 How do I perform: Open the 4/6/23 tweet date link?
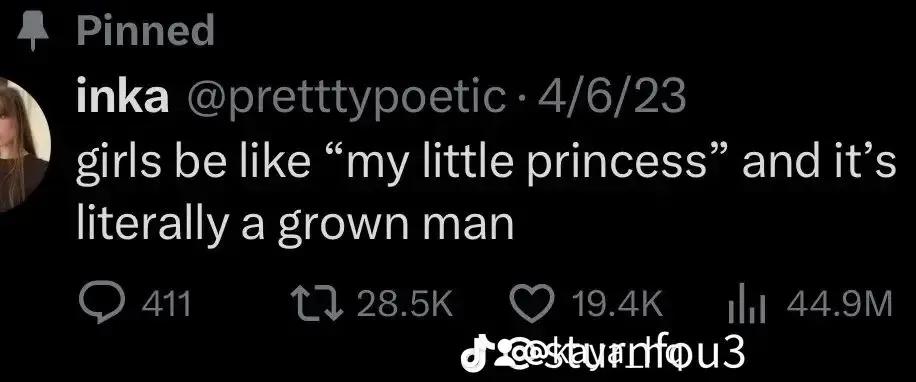pyautogui.click(x=611, y=98)
